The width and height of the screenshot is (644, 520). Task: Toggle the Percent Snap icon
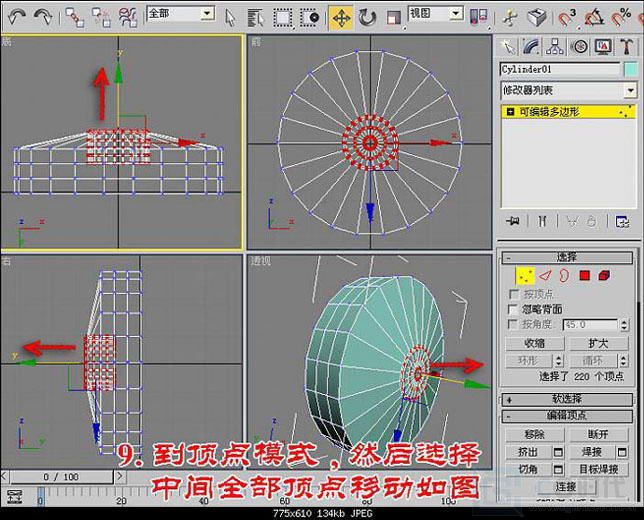click(x=621, y=18)
